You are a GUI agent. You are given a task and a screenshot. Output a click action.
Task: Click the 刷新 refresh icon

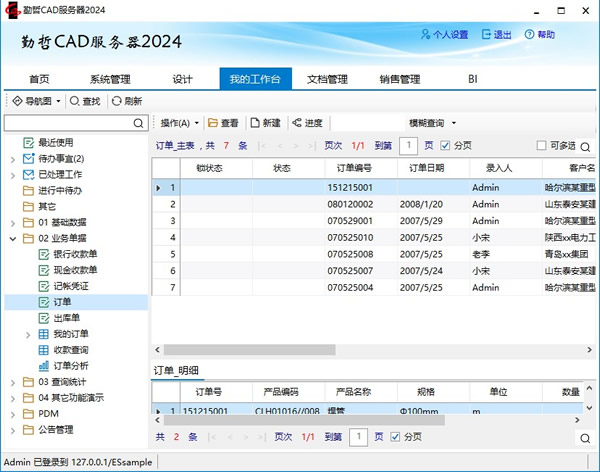(117, 101)
